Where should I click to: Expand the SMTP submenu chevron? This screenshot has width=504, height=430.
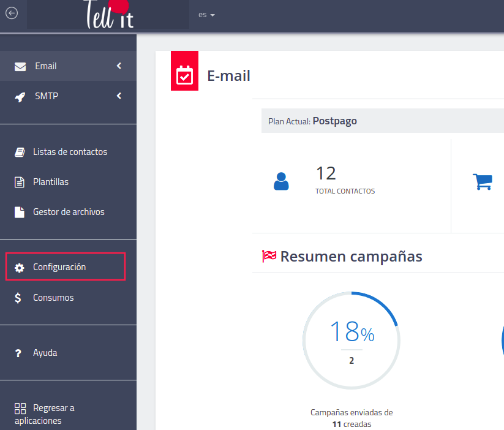(x=119, y=96)
